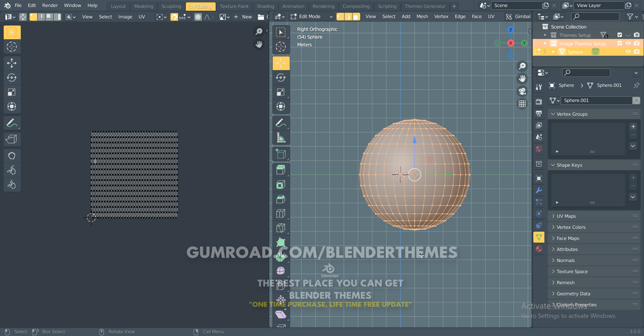
Task: Select the Bevel tool in 3D viewport
Action: tap(281, 199)
